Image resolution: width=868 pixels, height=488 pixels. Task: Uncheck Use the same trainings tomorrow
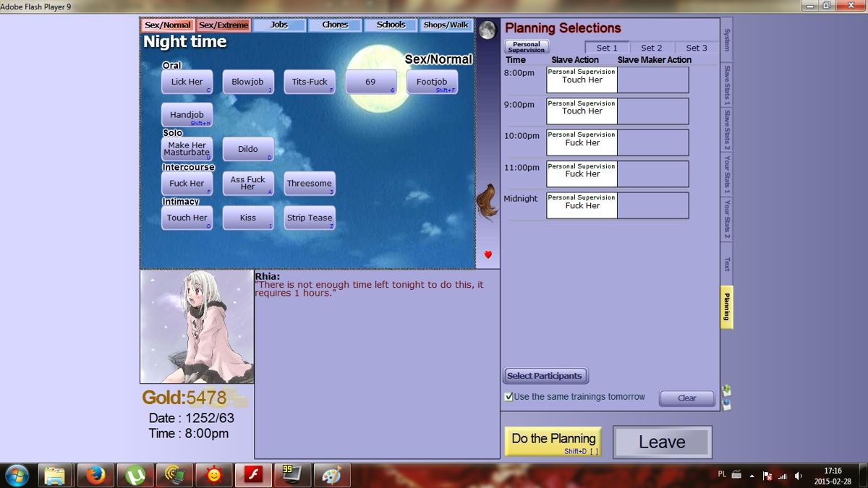coord(509,396)
